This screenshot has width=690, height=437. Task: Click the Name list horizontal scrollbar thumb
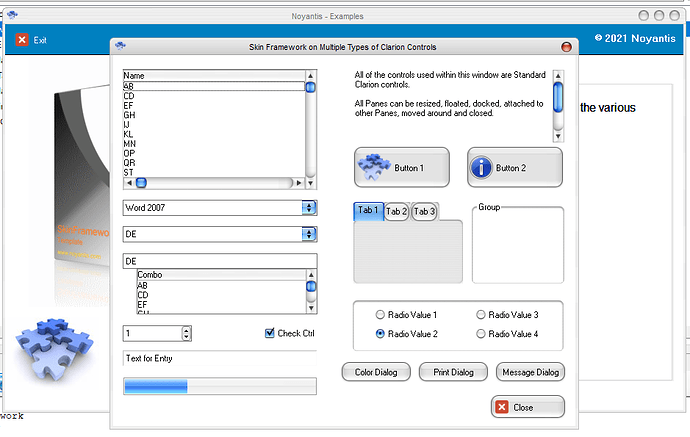coord(141,183)
